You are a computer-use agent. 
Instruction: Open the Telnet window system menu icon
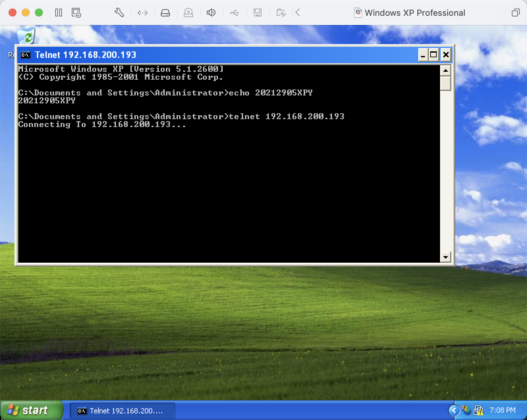[x=25, y=55]
